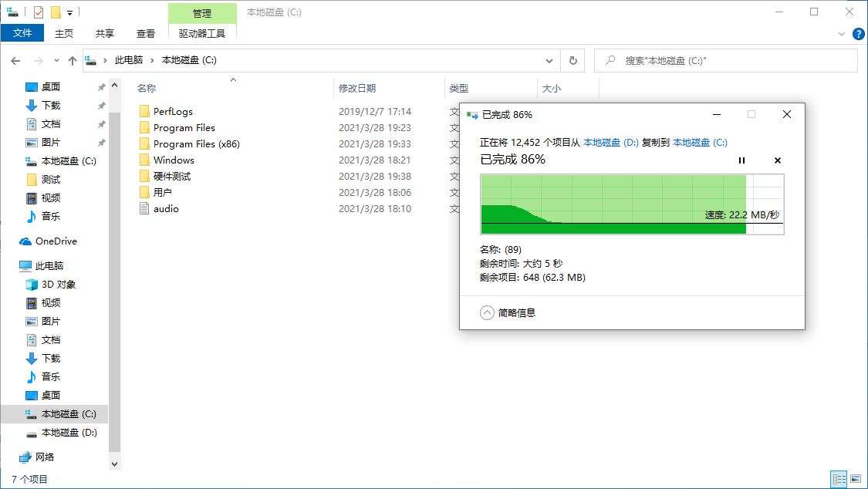
Task: Click the properties quick access icon
Action: coord(39,12)
